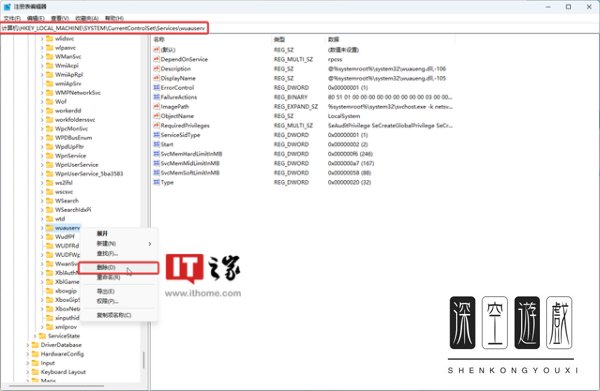The image size is (600, 391).
Task: Expand the xmlprov key
Action: tap(42, 327)
